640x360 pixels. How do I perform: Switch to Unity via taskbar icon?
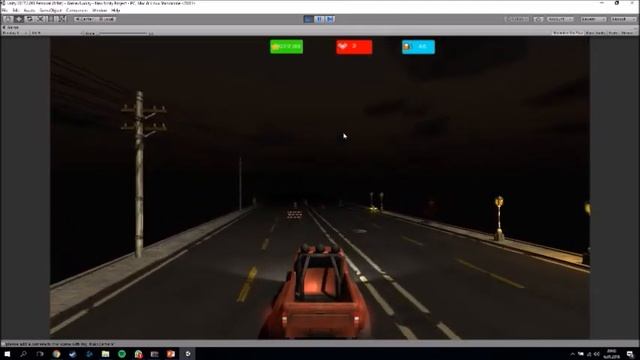pyautogui.click(x=187, y=354)
